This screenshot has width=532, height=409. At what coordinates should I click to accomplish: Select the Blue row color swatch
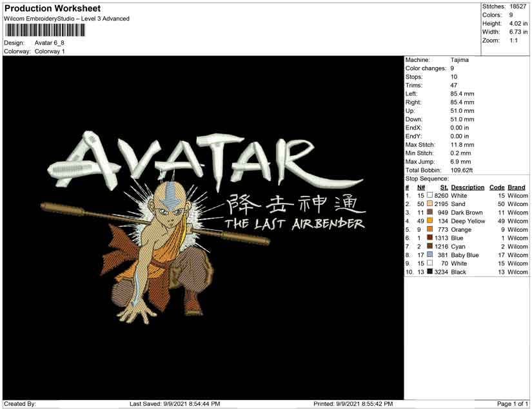(430, 238)
